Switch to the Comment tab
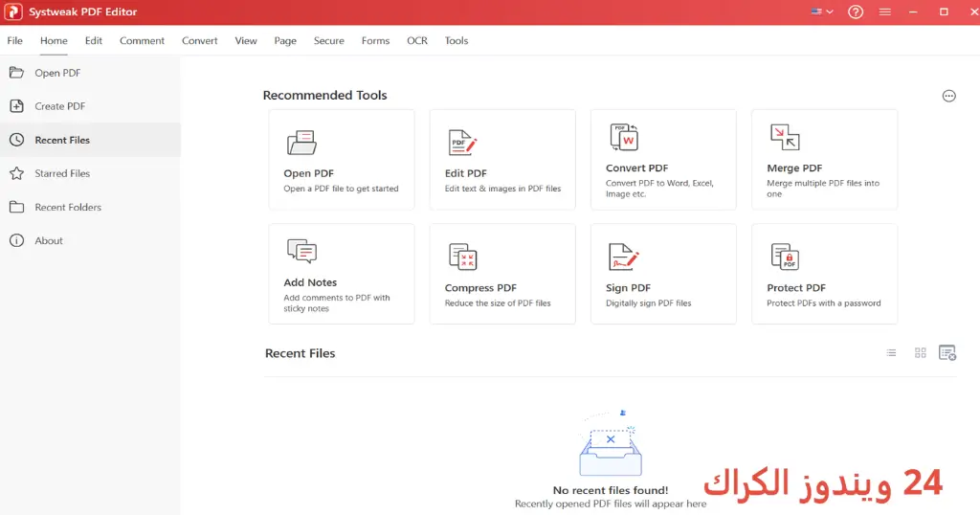980x515 pixels. (x=142, y=40)
